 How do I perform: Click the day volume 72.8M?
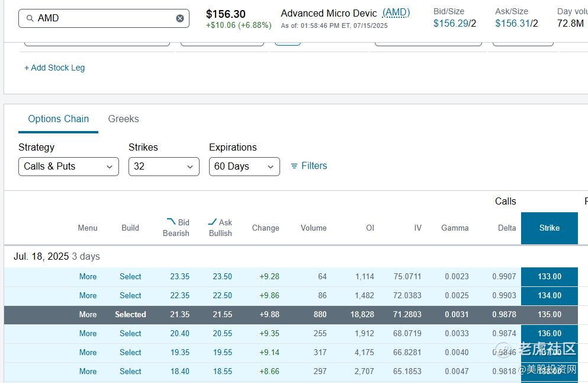click(570, 23)
